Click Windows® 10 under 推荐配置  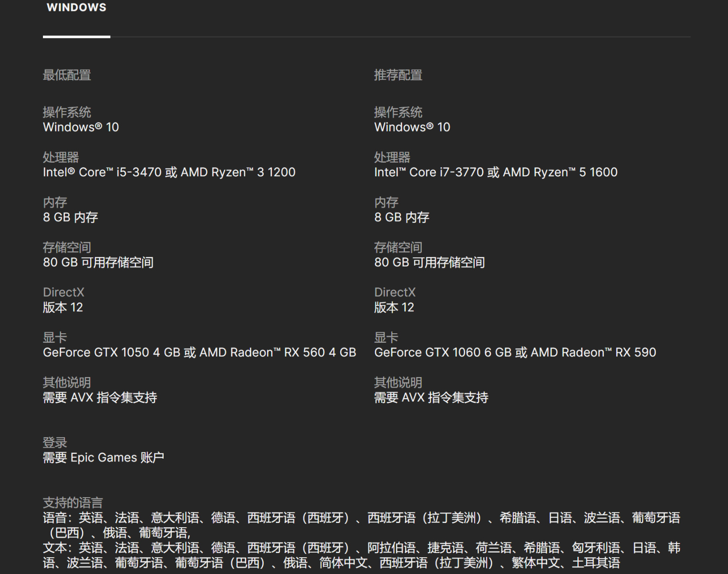pyautogui.click(x=412, y=127)
